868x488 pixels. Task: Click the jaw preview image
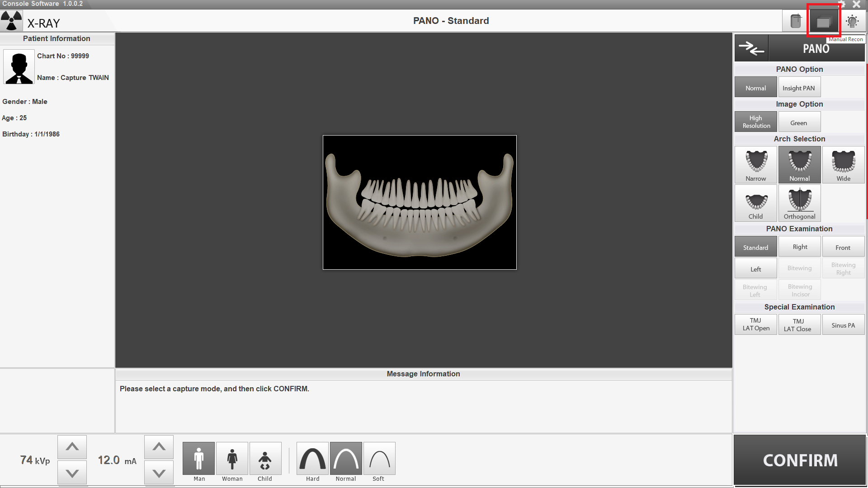click(420, 202)
